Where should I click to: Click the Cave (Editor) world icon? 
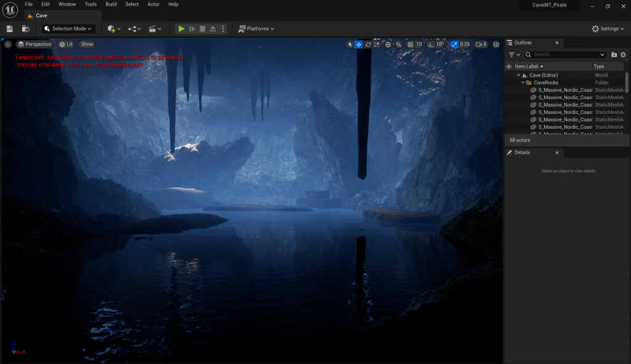524,75
